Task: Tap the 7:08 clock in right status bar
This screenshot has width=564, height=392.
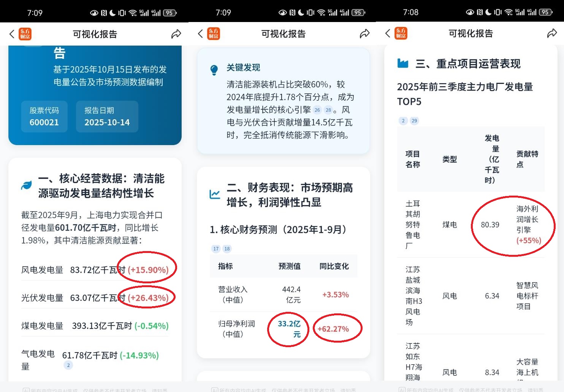Action: (410, 12)
